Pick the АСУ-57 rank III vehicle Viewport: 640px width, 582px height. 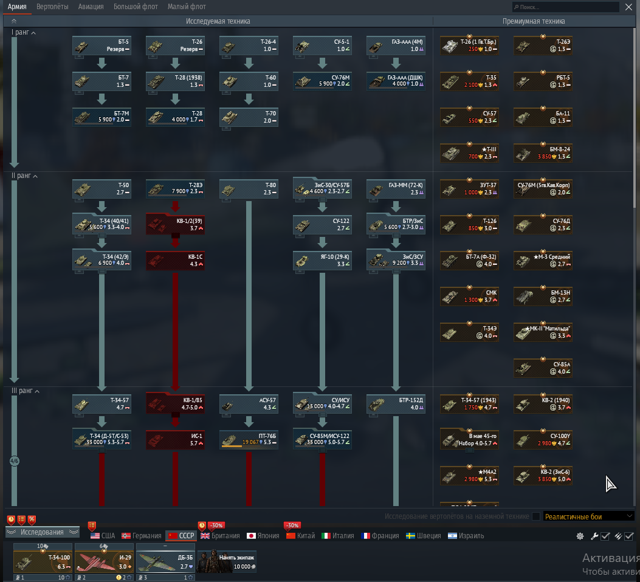(x=249, y=404)
